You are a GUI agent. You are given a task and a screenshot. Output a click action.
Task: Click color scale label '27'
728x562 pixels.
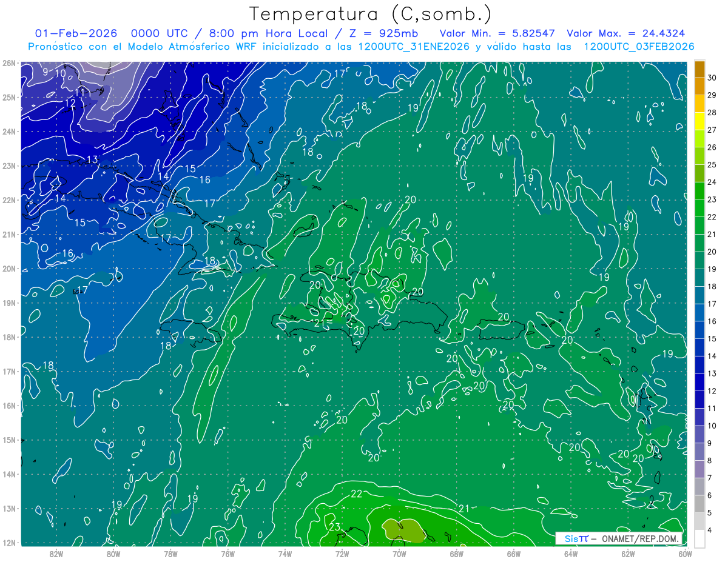(x=712, y=130)
